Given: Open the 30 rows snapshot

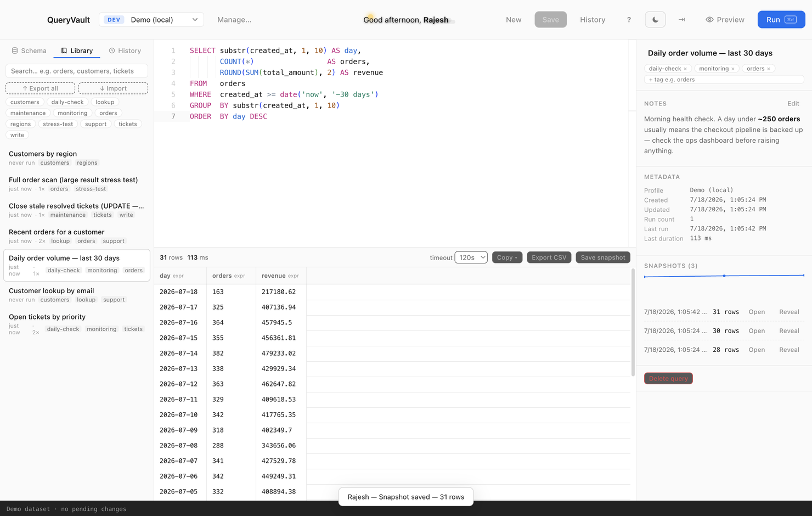Looking at the screenshot, I should [x=757, y=331].
